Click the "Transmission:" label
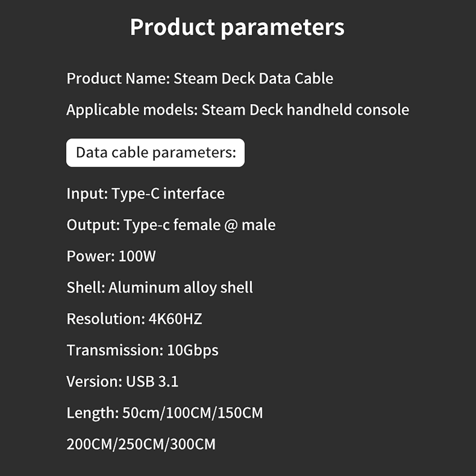Image resolution: width=476 pixels, height=476 pixels. click(115, 350)
